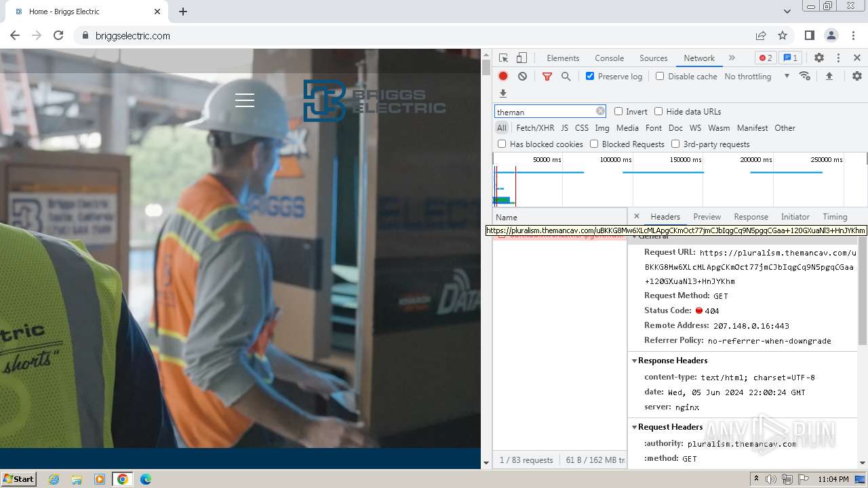Import HAR file with the upload arrow

pyautogui.click(x=829, y=76)
